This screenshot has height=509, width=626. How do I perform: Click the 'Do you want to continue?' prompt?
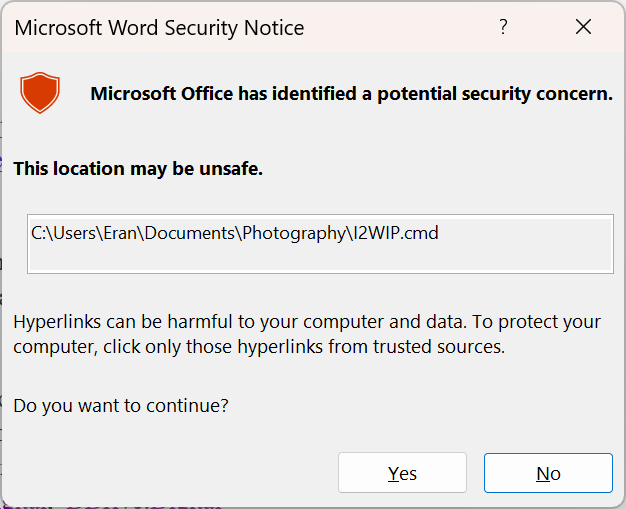tap(121, 405)
